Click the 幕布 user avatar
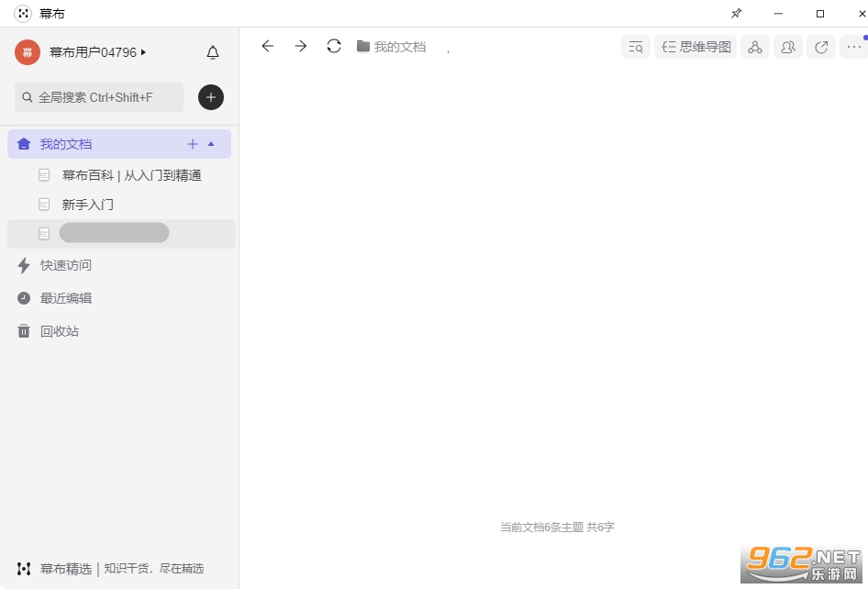 pos(28,52)
